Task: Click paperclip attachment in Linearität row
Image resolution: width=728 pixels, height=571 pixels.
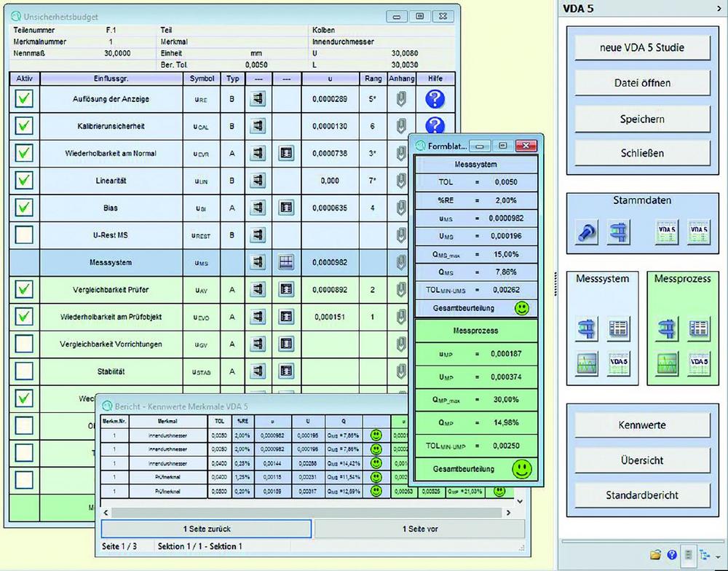Action: pos(401,181)
